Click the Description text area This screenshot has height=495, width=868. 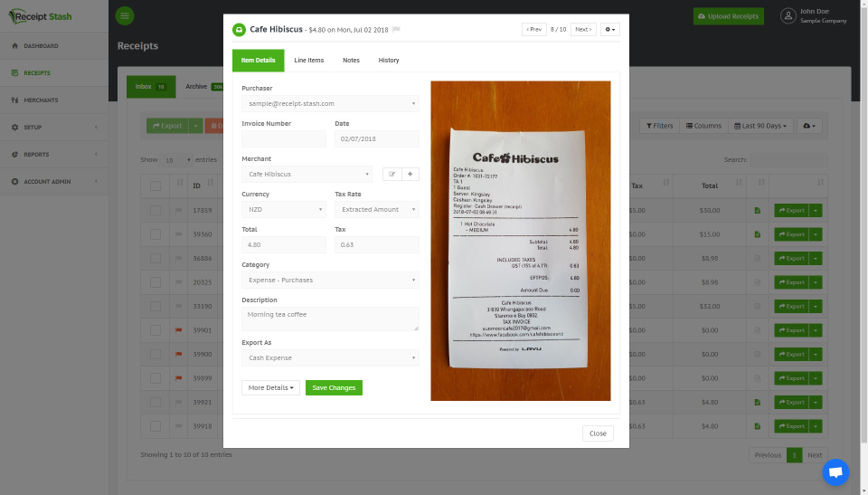tap(330, 319)
